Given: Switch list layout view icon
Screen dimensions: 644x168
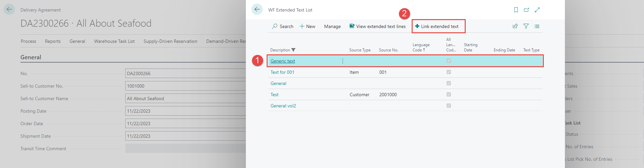Looking at the screenshot, I should 537,26.
